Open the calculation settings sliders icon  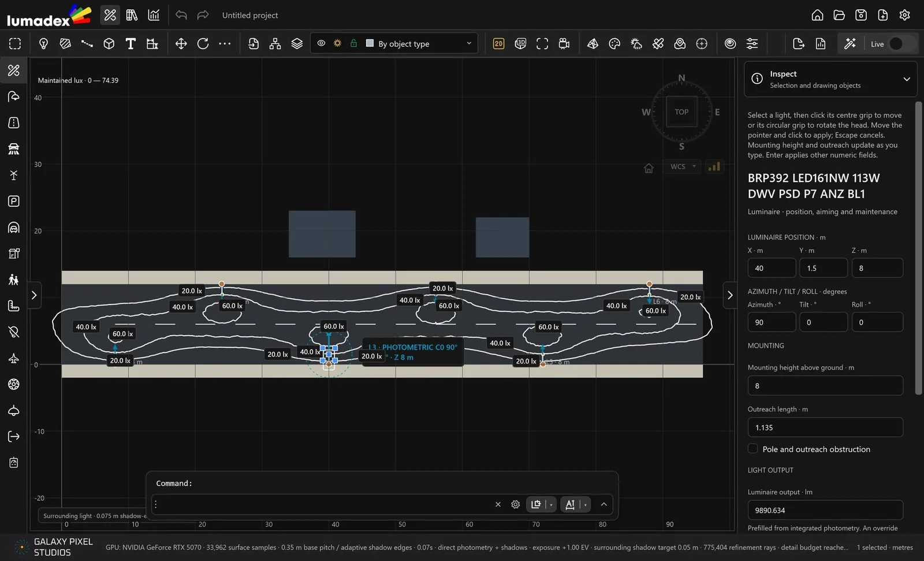(752, 44)
